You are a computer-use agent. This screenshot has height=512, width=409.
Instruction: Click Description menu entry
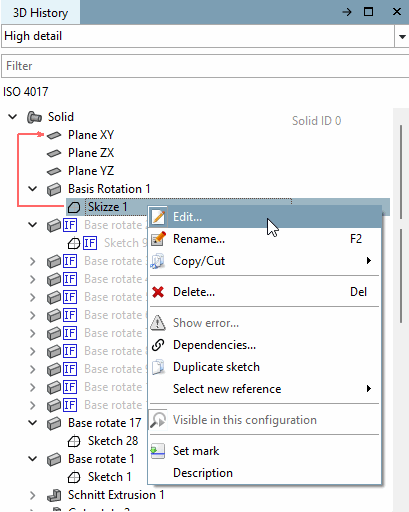(265, 473)
